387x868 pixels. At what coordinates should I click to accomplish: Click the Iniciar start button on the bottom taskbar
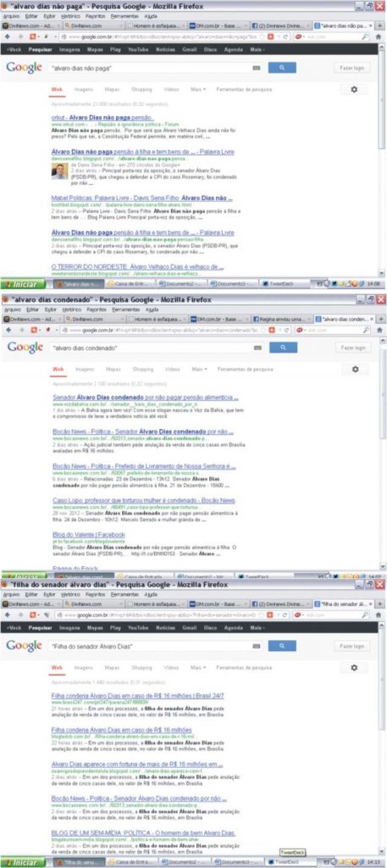[23, 863]
